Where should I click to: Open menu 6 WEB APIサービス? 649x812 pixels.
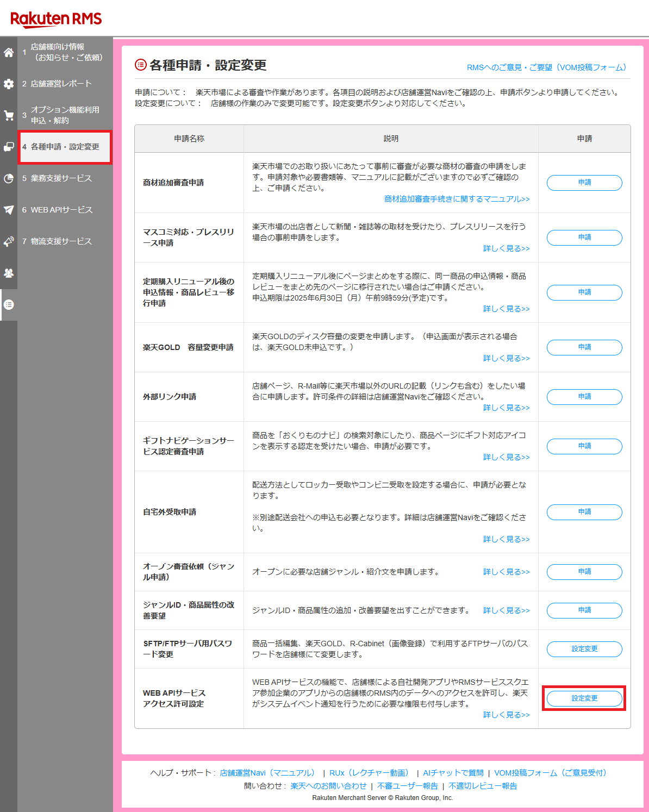click(x=65, y=210)
